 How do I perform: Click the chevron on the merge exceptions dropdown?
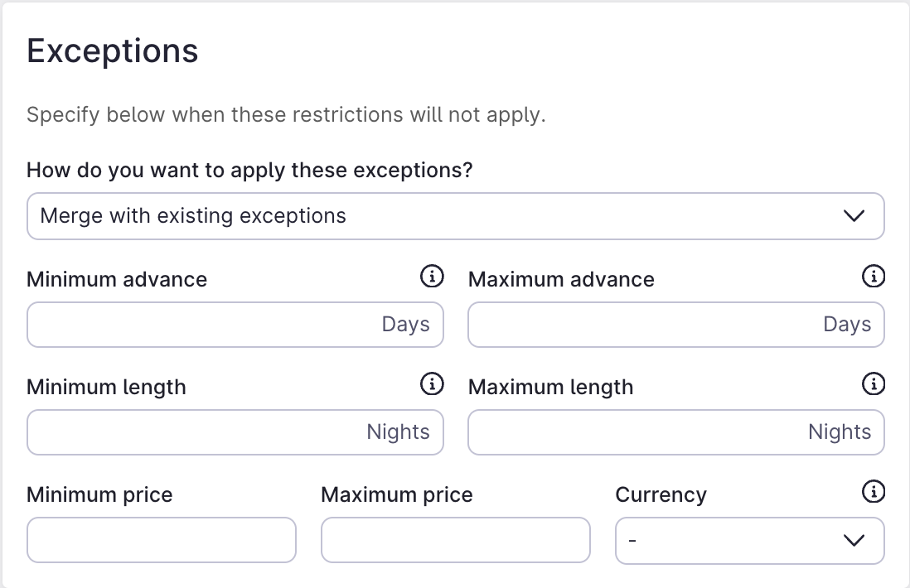(855, 216)
